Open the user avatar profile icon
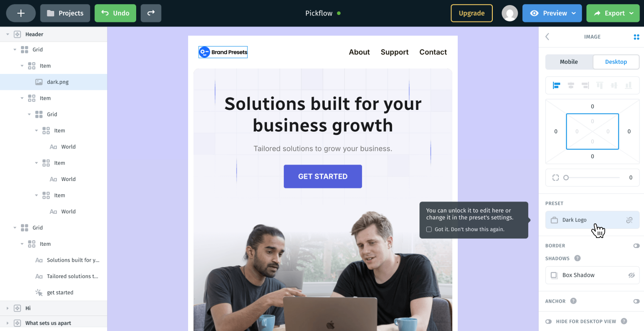 coord(510,13)
